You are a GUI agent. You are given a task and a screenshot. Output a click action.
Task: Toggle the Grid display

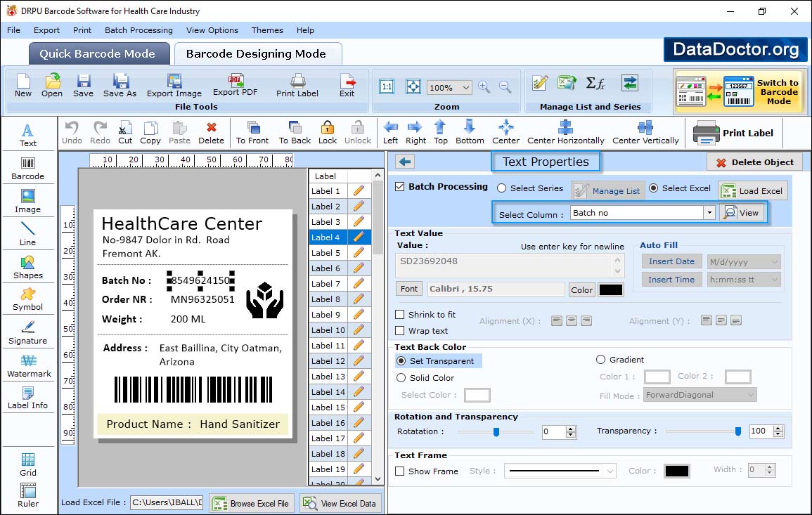(x=28, y=464)
